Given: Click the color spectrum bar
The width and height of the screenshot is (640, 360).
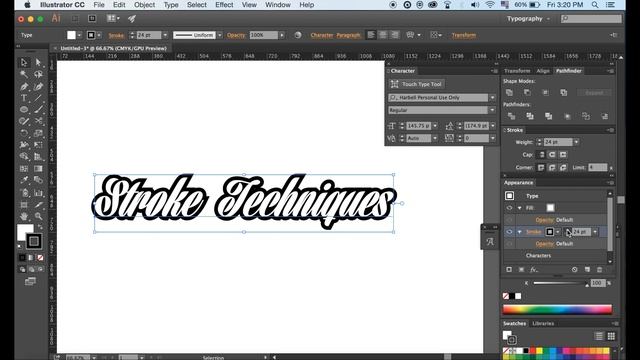Looking at the screenshot, I should (x=557, y=309).
